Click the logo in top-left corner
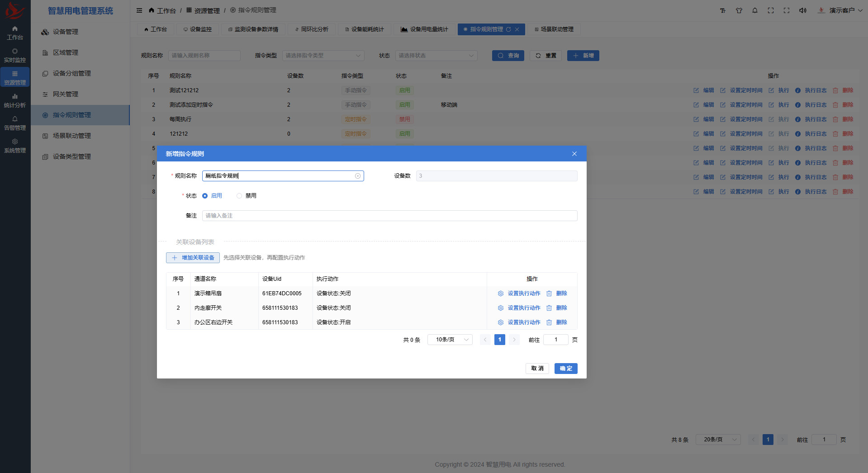Viewport: 868px width, 473px height. pyautogui.click(x=15, y=11)
